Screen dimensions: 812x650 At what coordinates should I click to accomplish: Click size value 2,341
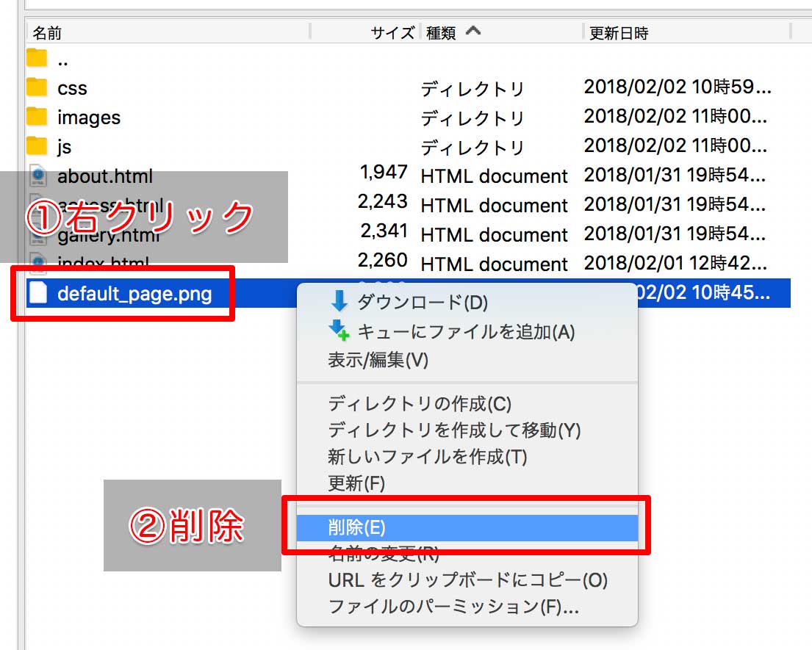point(384,231)
